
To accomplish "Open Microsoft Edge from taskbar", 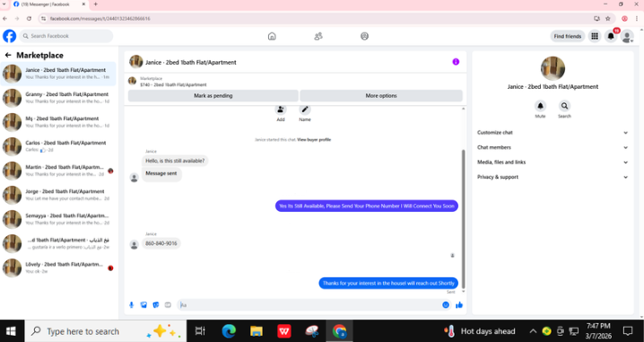I will click(229, 331).
